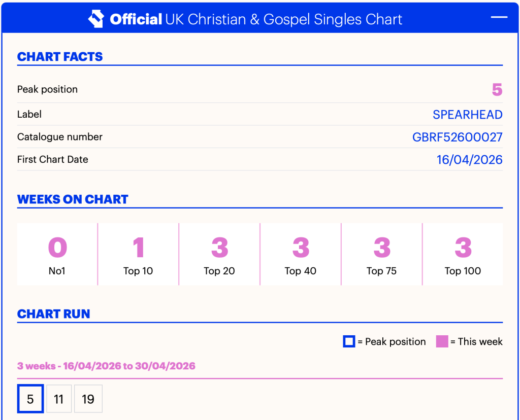Click the Top 10 weeks tile
Viewport: 520px width, 420px height.
138,254
